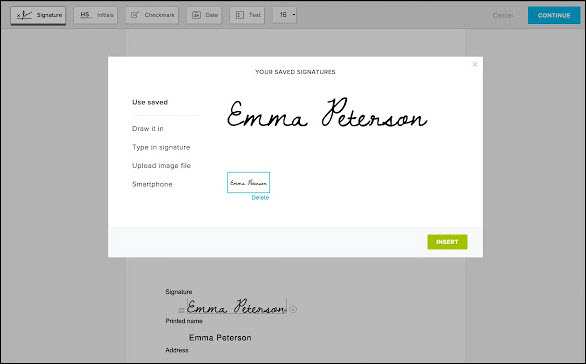The width and height of the screenshot is (586, 364).
Task: Click the printed name Emma Peterson text
Action: click(x=220, y=338)
